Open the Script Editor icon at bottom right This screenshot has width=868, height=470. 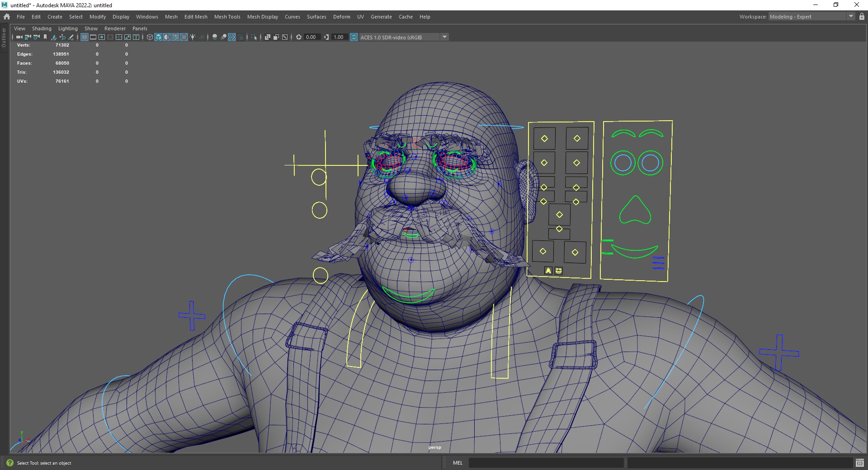[859, 463]
